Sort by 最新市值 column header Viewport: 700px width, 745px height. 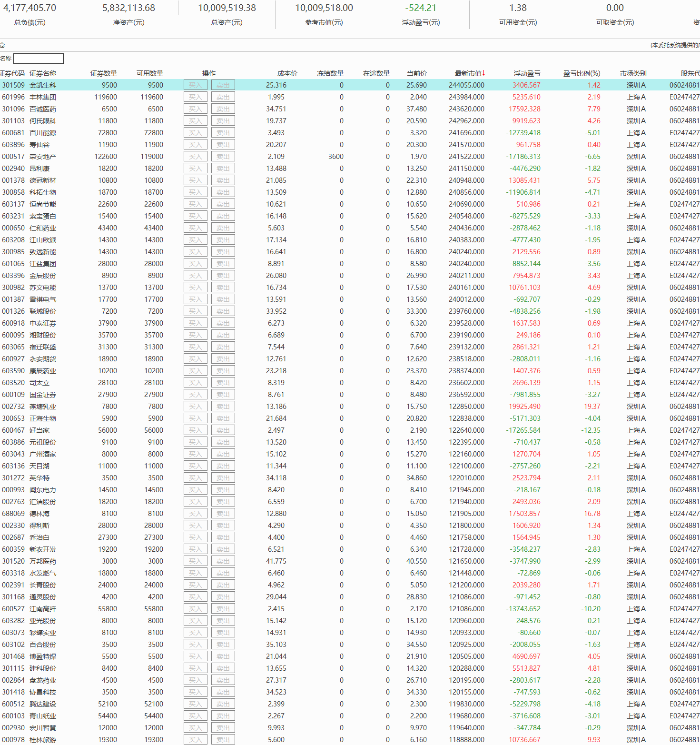(x=470, y=73)
